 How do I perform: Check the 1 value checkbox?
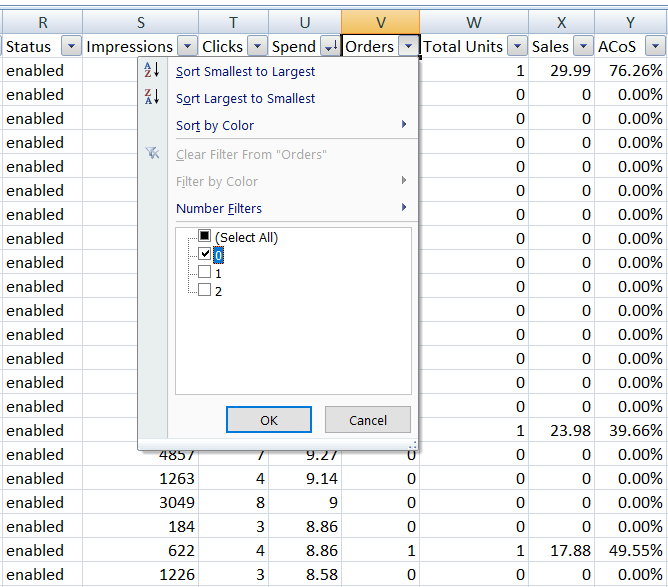204,272
